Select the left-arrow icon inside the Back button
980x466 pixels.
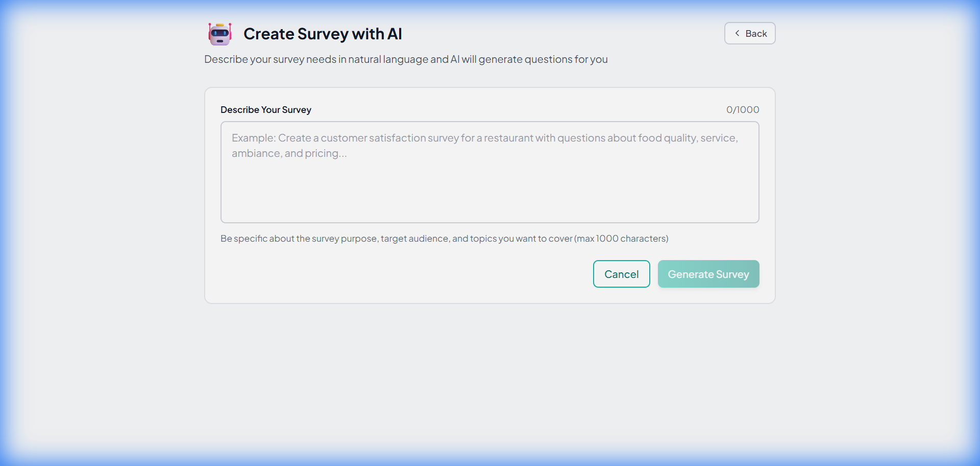pos(737,33)
